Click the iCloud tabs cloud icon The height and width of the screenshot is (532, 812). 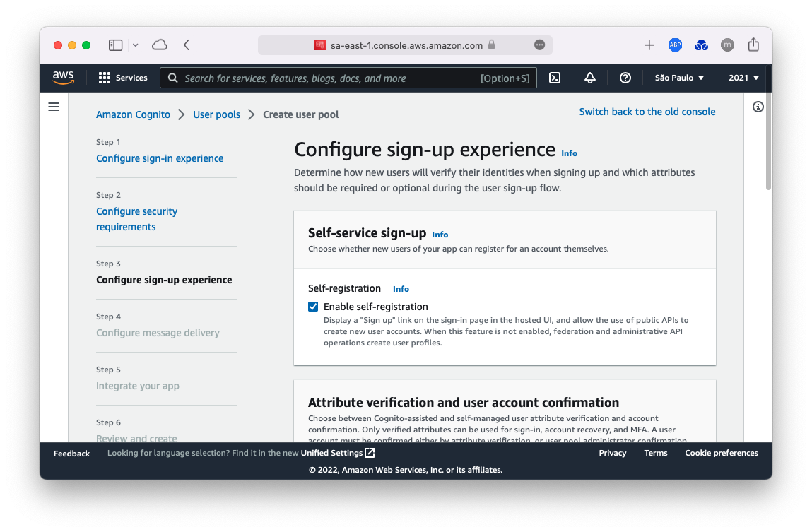click(x=160, y=45)
